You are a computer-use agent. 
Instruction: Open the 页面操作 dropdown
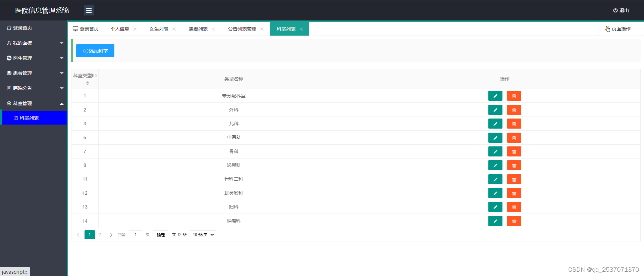[x=618, y=29]
